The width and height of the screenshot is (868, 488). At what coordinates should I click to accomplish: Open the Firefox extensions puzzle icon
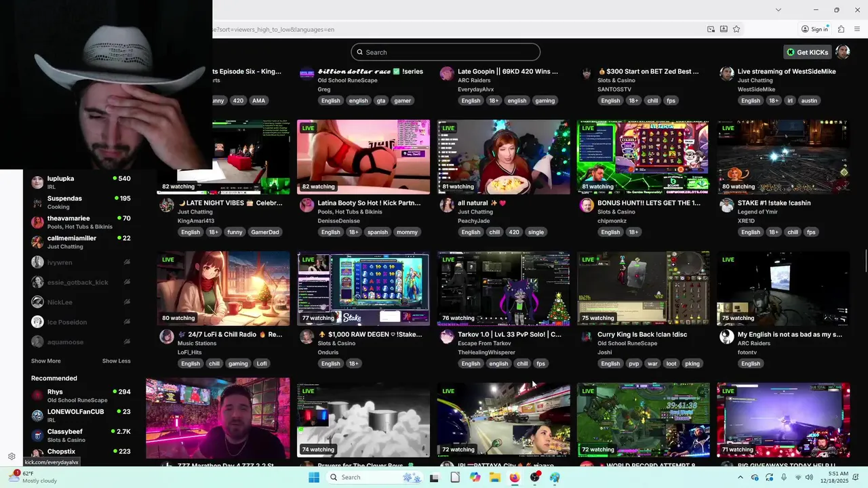click(841, 29)
